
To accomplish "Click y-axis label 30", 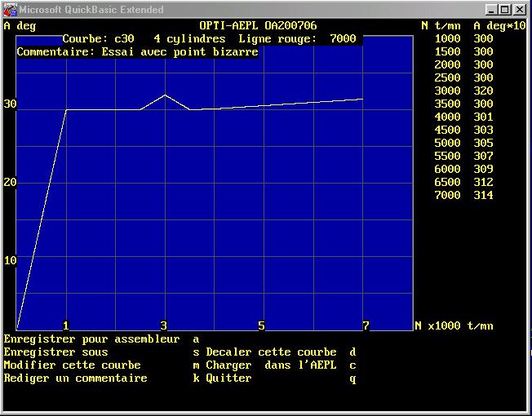I will (10, 104).
